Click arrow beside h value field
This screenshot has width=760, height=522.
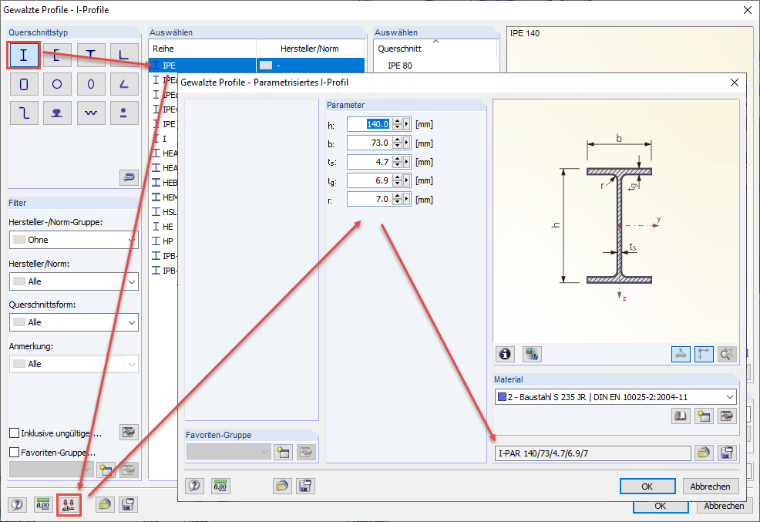coord(407,125)
